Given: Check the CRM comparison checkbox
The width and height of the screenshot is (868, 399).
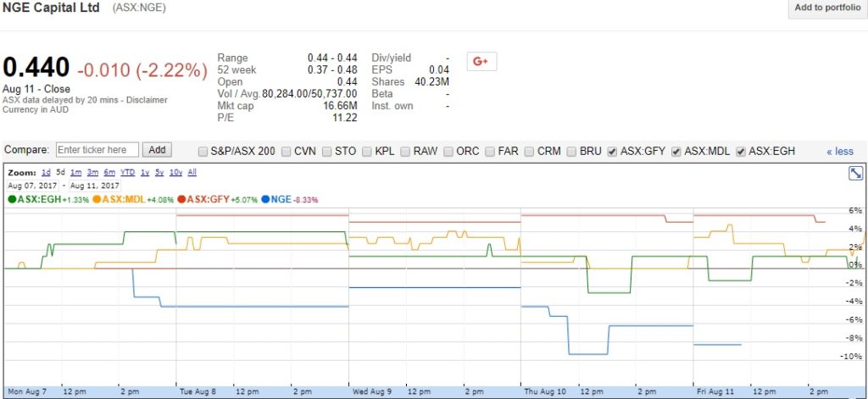Looking at the screenshot, I should click(x=529, y=152).
